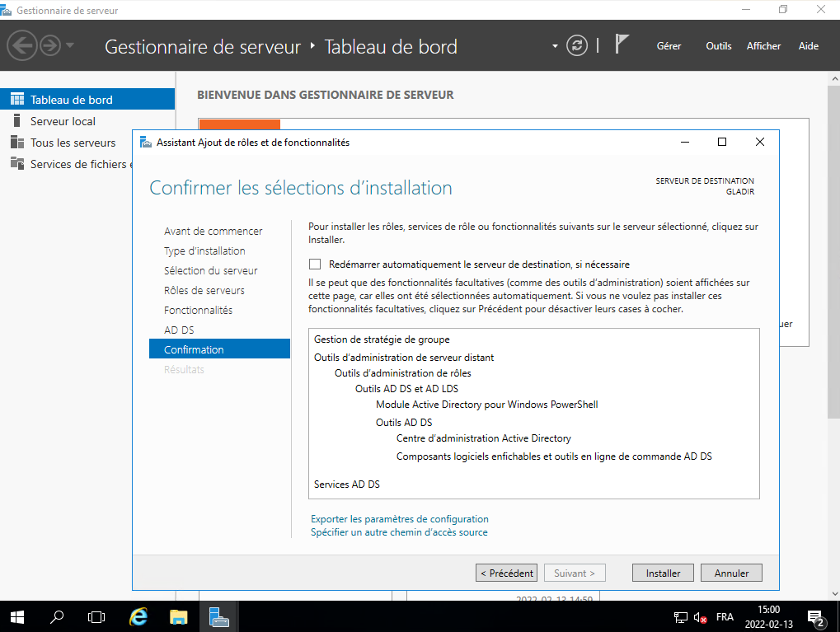Click Spécifier un autre chemin d'accès source
Image resolution: width=840 pixels, height=632 pixels.
(399, 532)
